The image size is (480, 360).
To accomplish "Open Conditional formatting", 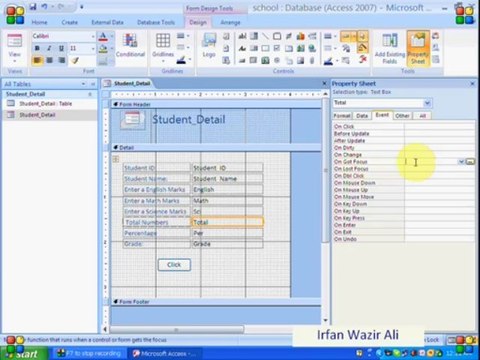I will pyautogui.click(x=130, y=45).
